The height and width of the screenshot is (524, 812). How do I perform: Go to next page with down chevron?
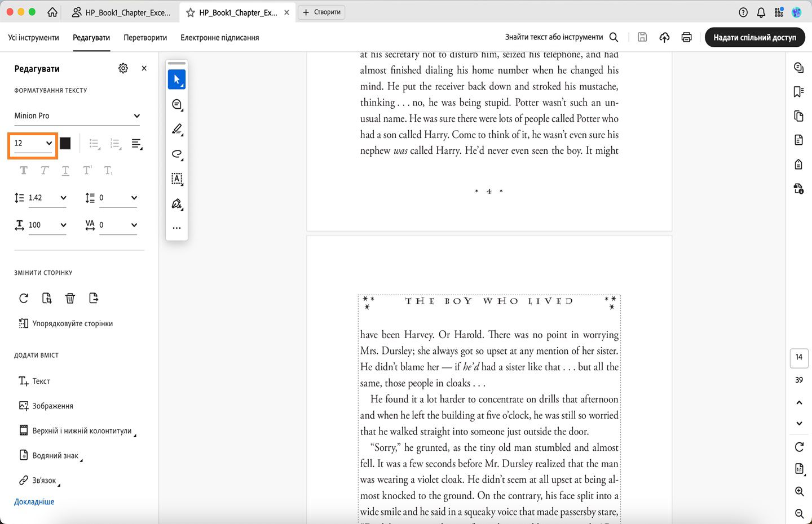point(799,423)
